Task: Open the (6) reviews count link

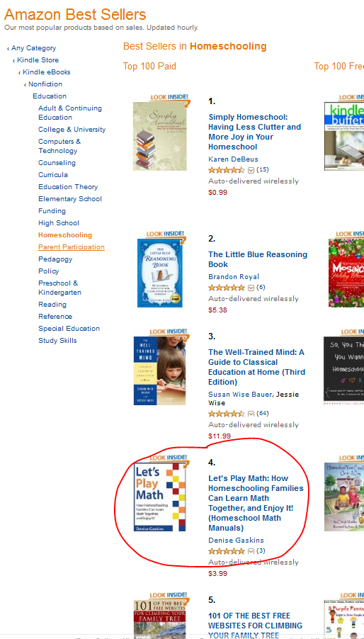Action: [x=261, y=288]
